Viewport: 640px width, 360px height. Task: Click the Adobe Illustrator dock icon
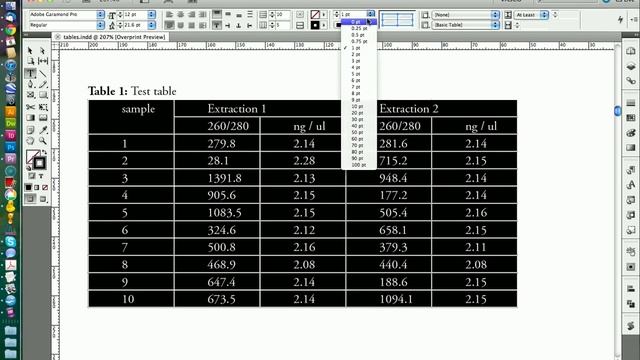pos(10,111)
